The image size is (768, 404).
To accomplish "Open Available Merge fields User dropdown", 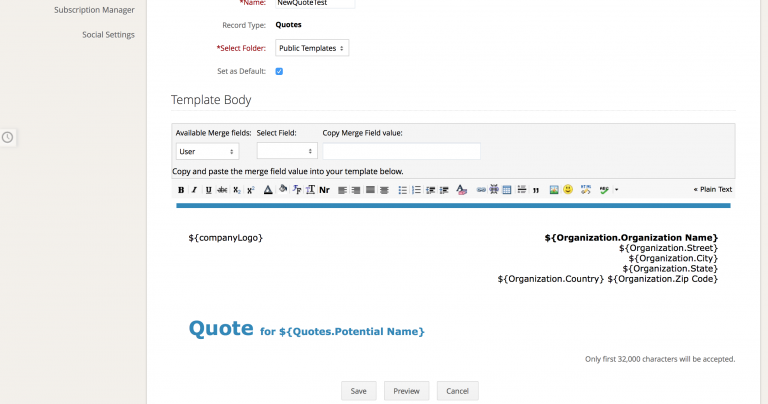I will point(207,151).
